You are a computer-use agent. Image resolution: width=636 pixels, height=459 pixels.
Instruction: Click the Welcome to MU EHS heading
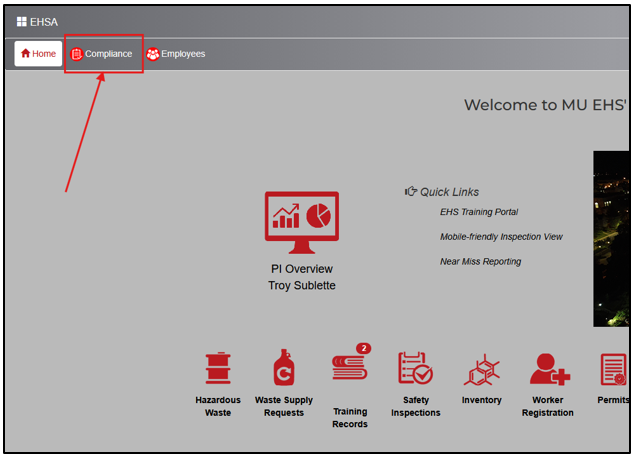coord(545,105)
